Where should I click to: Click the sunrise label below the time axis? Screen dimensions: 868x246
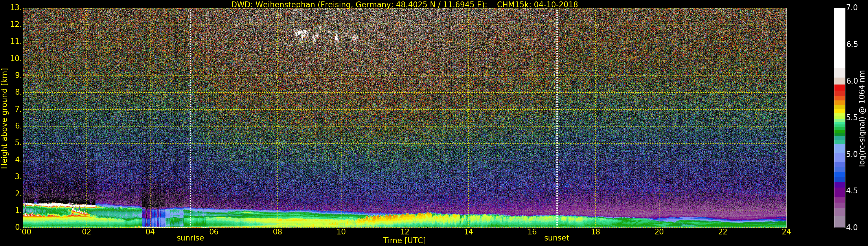[190, 238]
